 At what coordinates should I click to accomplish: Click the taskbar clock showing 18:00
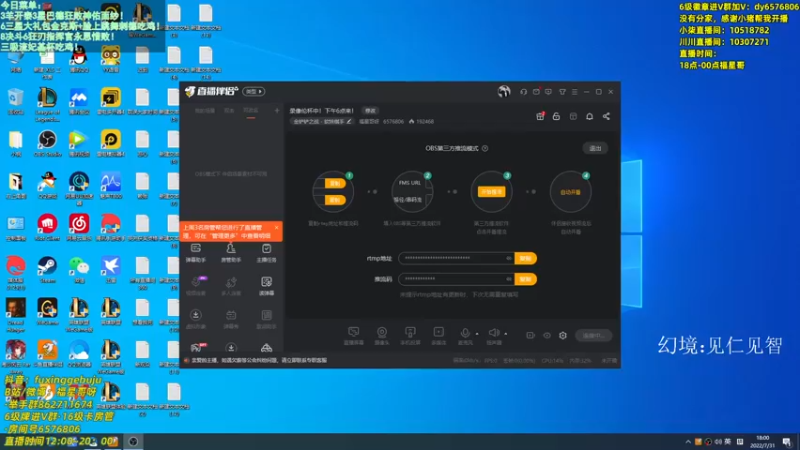[x=762, y=442]
